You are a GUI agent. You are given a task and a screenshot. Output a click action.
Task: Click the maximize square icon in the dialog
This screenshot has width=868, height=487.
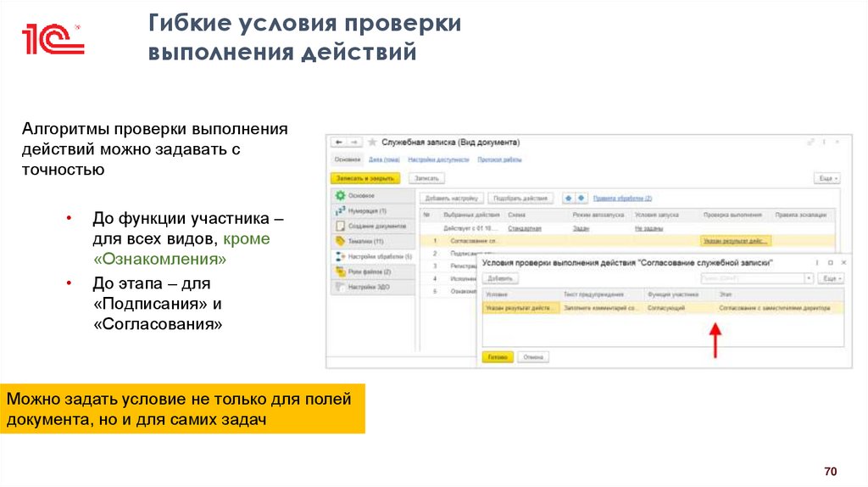point(831,263)
